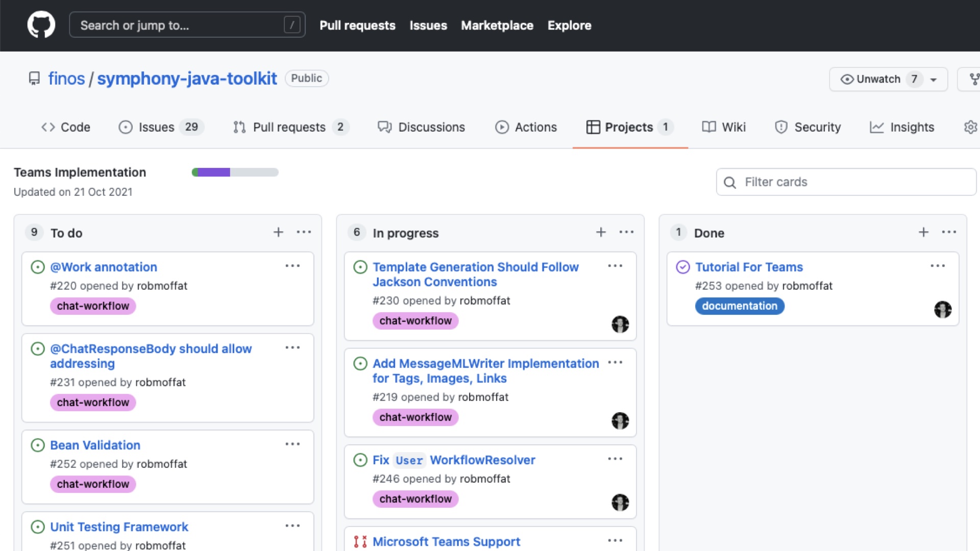Click assignee avatar on Fix User WorkflowResolver card
The height and width of the screenshot is (551, 980).
pos(620,502)
